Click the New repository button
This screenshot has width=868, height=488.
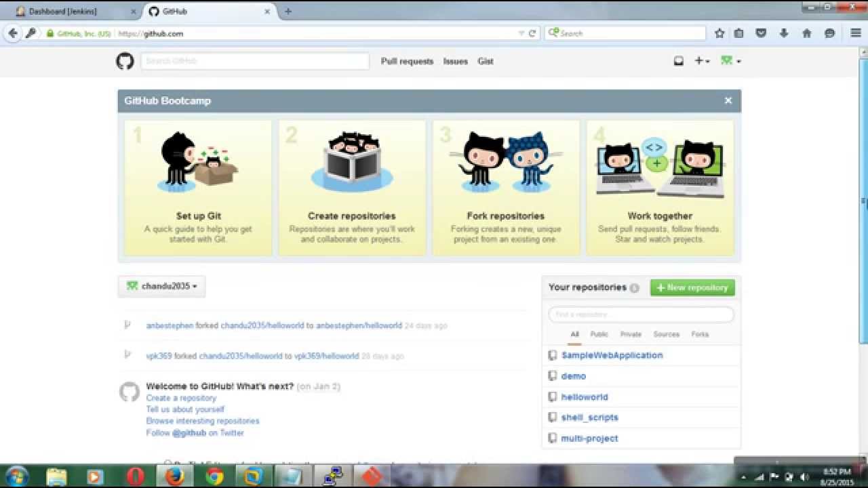point(692,287)
